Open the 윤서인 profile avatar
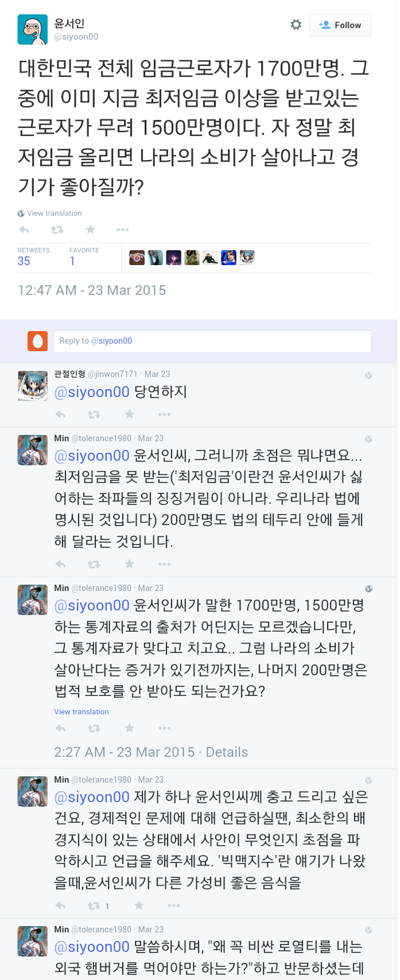The height and width of the screenshot is (980, 400). tap(33, 30)
